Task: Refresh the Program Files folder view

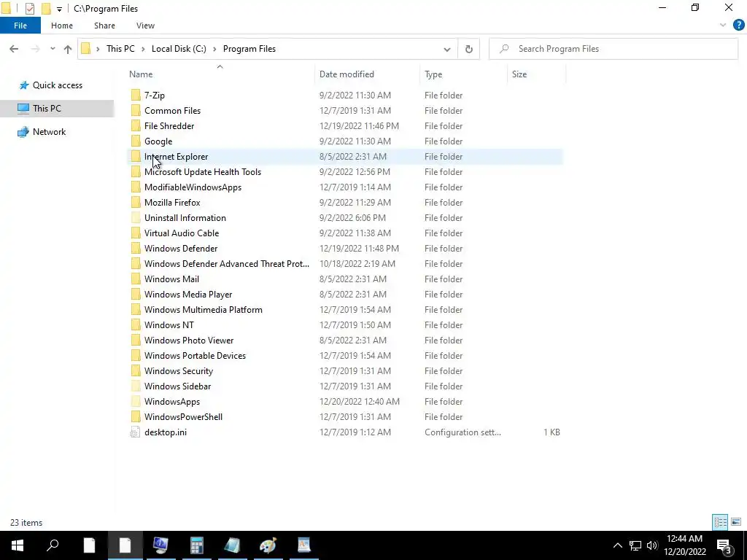Action: click(x=469, y=49)
